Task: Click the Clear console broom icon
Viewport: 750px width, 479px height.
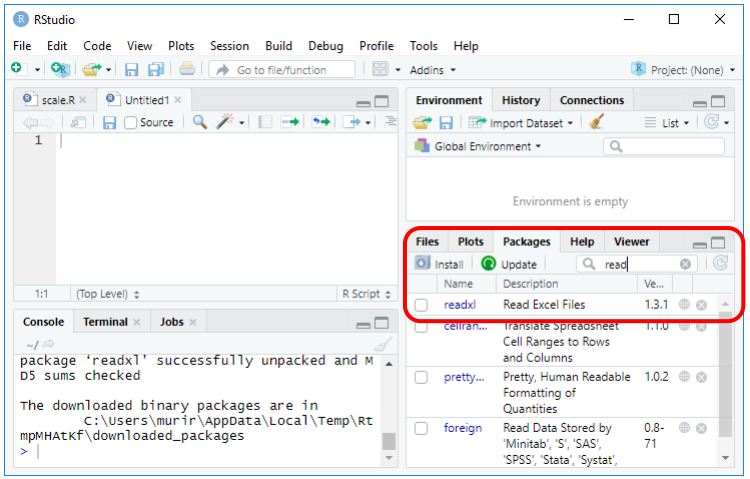Action: tap(383, 344)
